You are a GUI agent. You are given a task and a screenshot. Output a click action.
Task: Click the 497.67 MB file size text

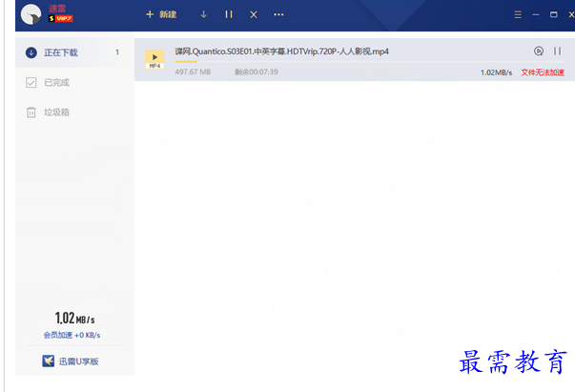point(193,72)
